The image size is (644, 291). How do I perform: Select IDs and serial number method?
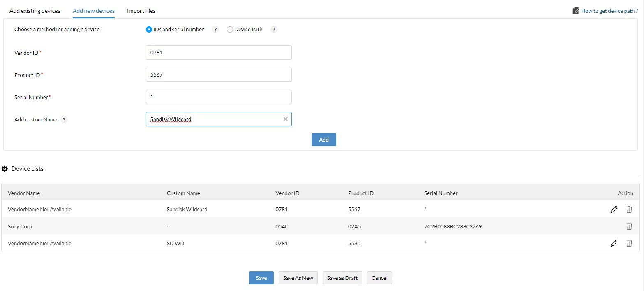[149, 30]
